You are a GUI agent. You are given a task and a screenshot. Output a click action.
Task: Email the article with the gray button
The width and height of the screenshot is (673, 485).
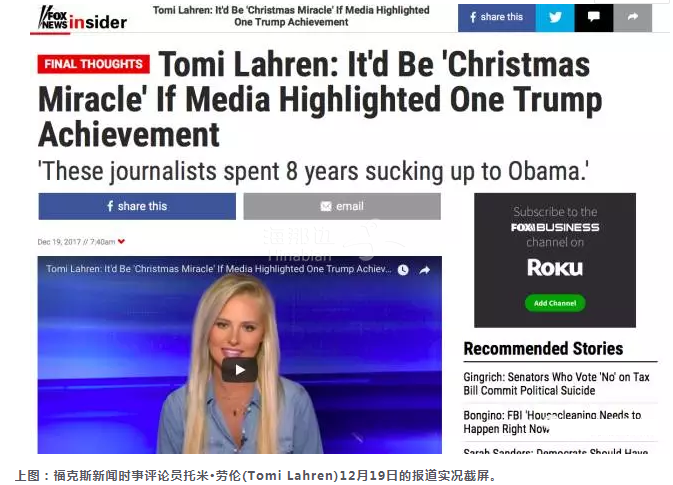click(342, 206)
